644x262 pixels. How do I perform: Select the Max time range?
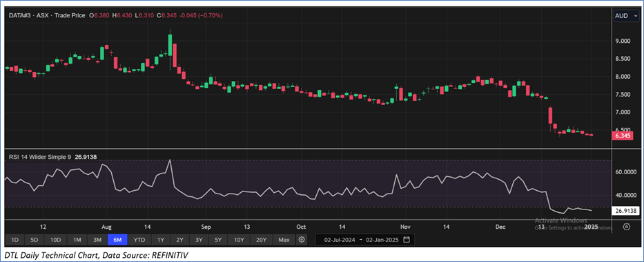pyautogui.click(x=284, y=239)
